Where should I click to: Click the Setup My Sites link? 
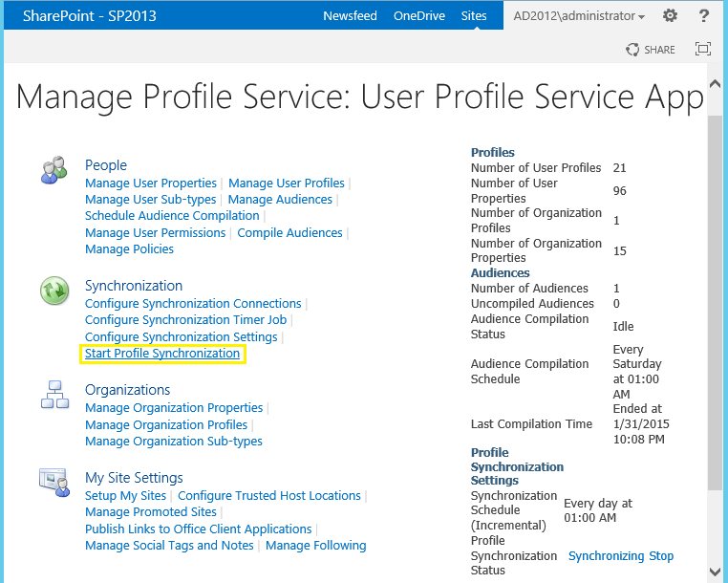tap(125, 496)
